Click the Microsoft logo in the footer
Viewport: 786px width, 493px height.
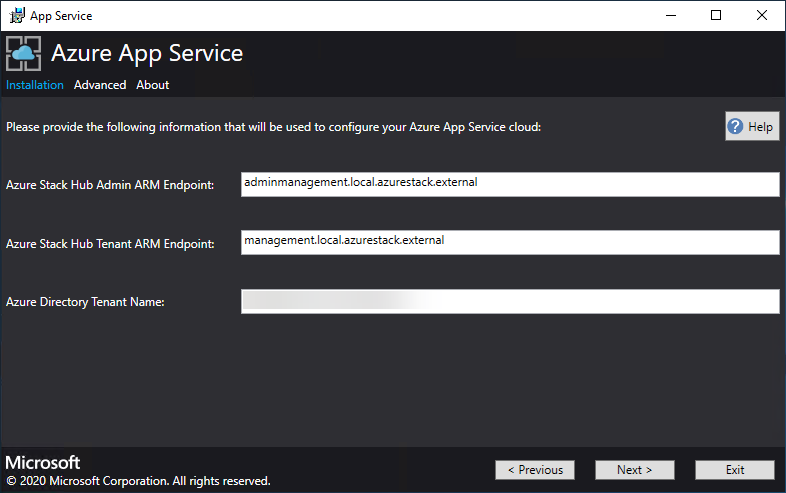(43, 463)
